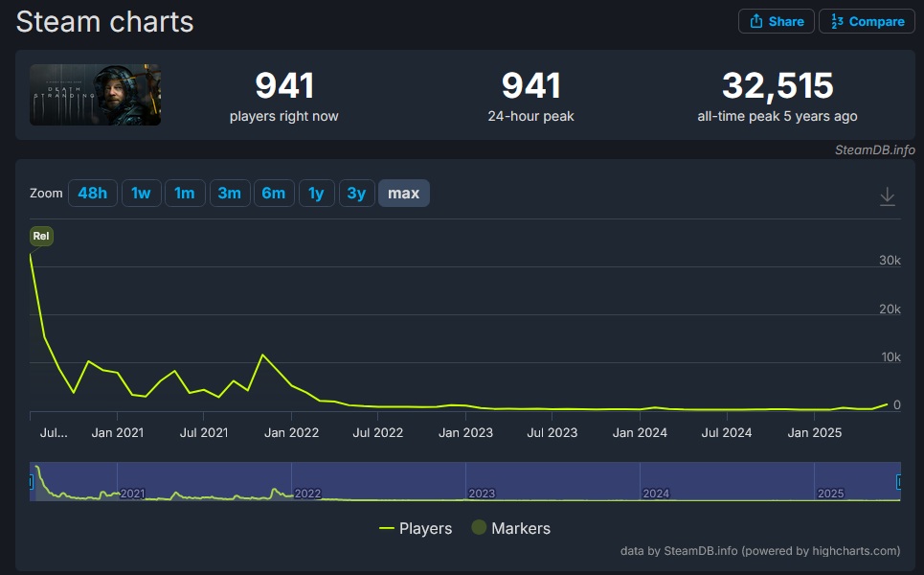The width and height of the screenshot is (924, 575).
Task: Click the 2025 label in the navigator
Action: [830, 494]
